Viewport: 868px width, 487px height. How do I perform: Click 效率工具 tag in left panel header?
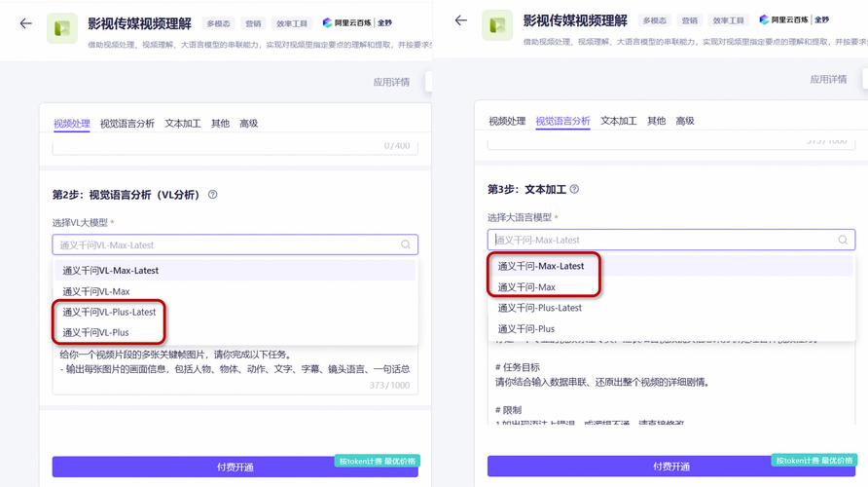292,23
